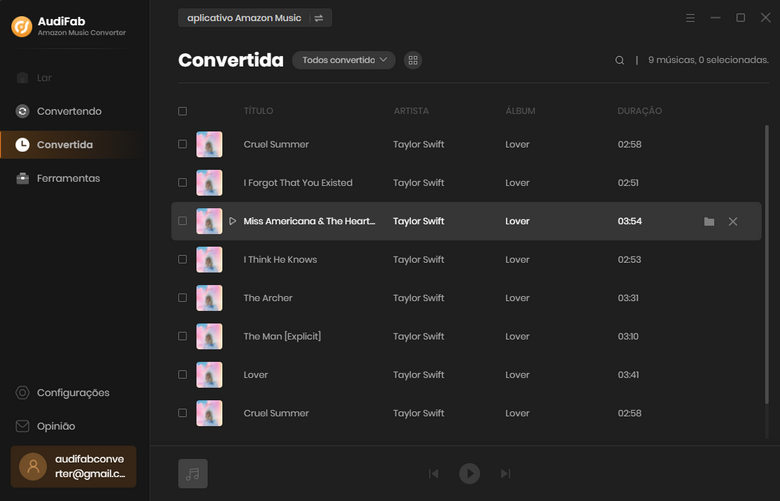
Task: Check The Archer checkbox
Action: (x=183, y=298)
